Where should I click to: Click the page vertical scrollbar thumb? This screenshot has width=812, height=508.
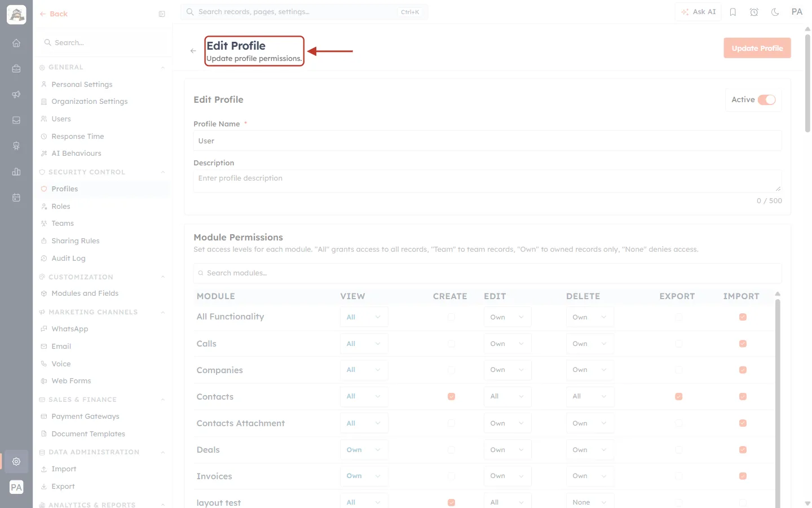[807, 84]
